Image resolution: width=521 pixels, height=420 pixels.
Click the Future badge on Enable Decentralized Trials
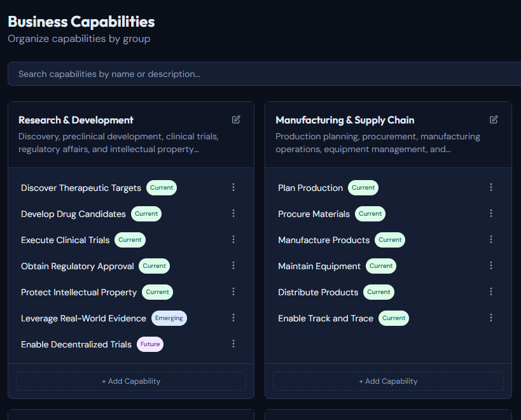(x=149, y=344)
